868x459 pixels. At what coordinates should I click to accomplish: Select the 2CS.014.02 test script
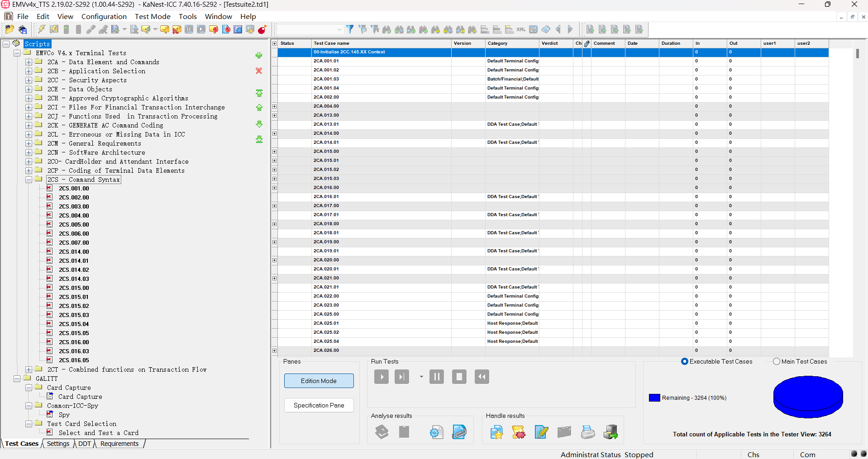coord(74,270)
